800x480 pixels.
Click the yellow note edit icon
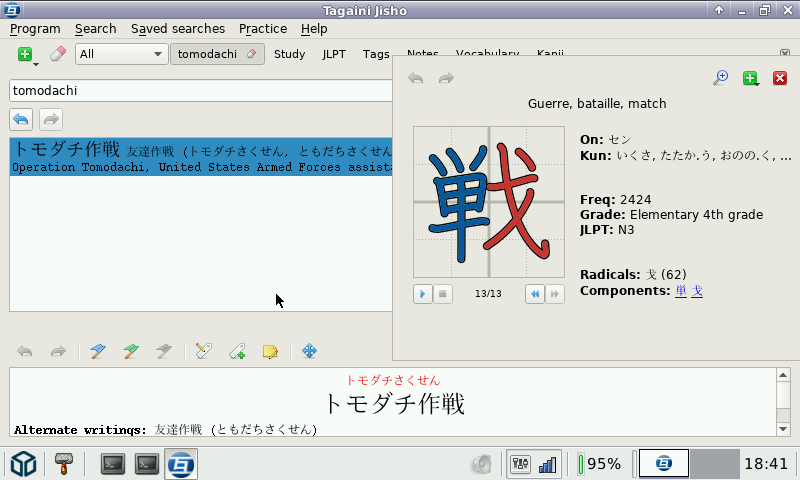(269, 351)
